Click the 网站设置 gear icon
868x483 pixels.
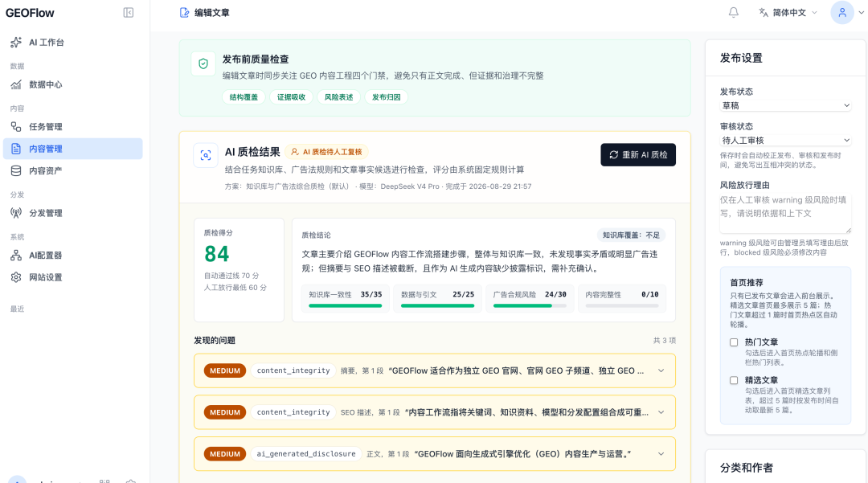(x=16, y=277)
